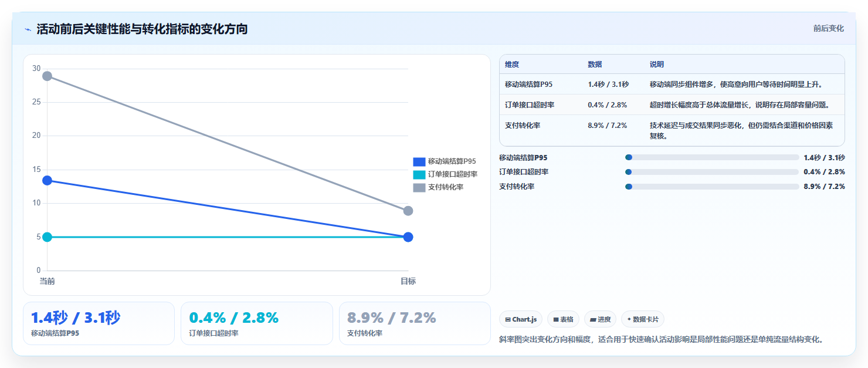This screenshot has width=868, height=368.
Task: Click the blue data point at 目标
Action: pyautogui.click(x=408, y=237)
